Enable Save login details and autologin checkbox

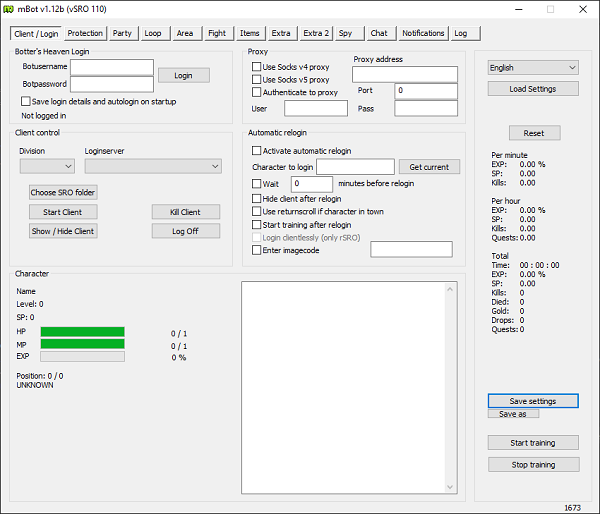(x=26, y=101)
